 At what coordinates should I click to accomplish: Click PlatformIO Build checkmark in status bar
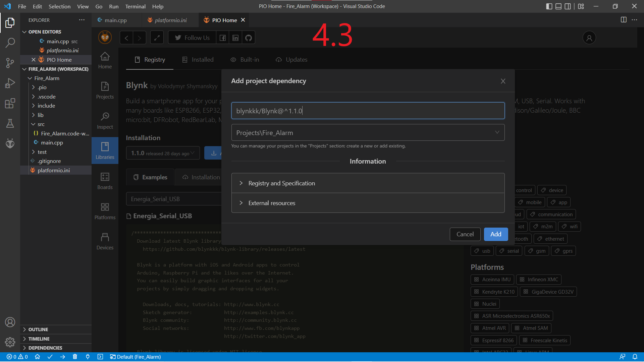(x=50, y=357)
